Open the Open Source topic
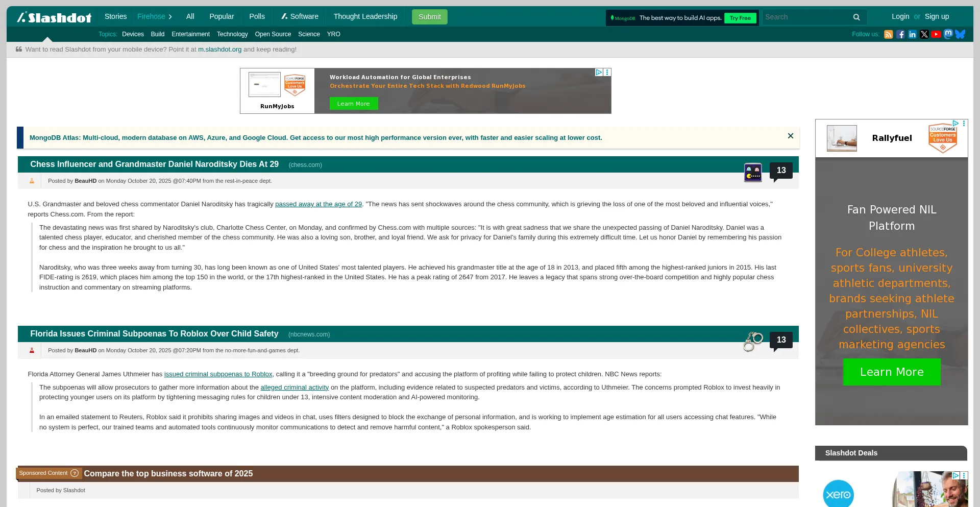980x507 pixels. (x=273, y=34)
